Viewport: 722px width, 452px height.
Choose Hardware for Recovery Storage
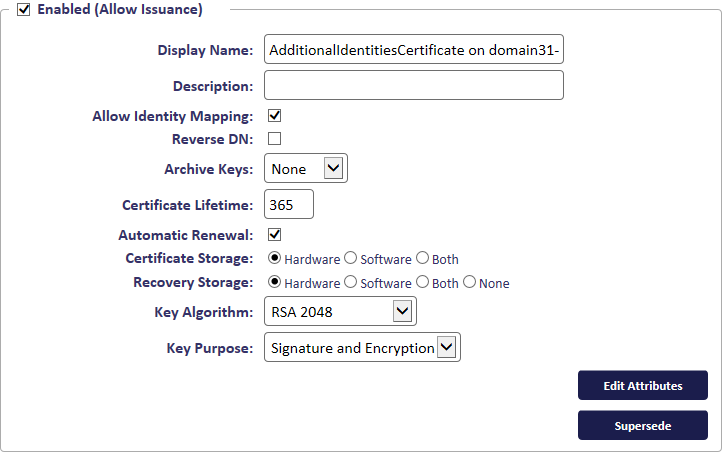[x=274, y=282]
